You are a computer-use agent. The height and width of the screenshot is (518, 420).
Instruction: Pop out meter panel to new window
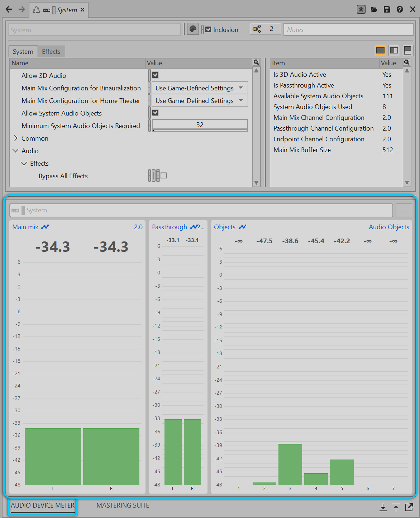409,507
